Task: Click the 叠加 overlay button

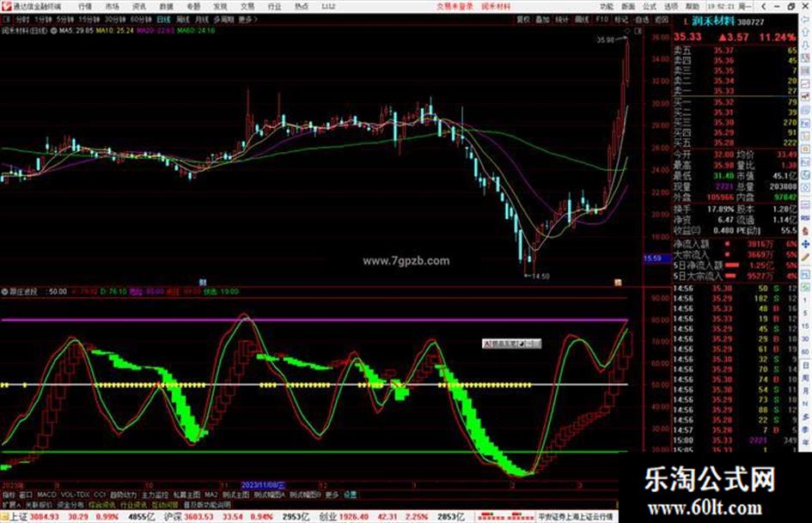Action: [x=543, y=19]
